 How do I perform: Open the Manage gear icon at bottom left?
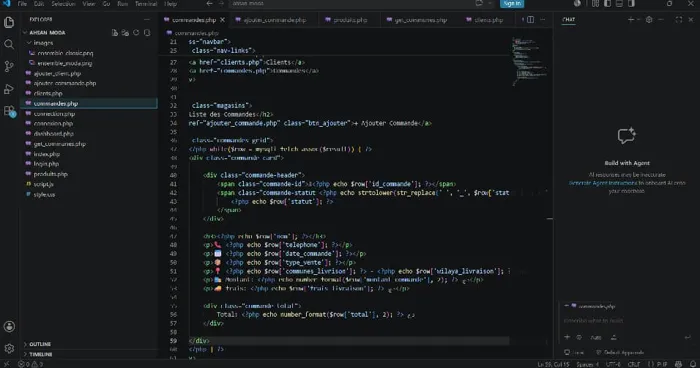[x=9, y=348]
